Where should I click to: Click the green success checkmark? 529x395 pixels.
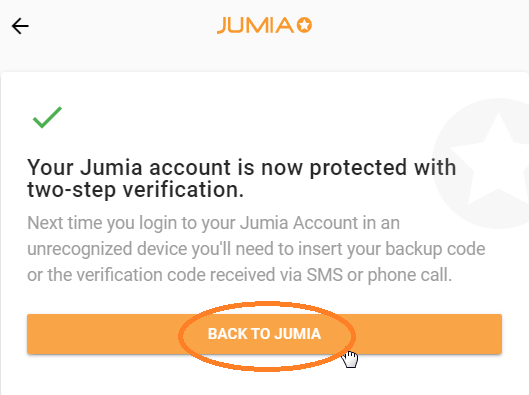pos(47,117)
